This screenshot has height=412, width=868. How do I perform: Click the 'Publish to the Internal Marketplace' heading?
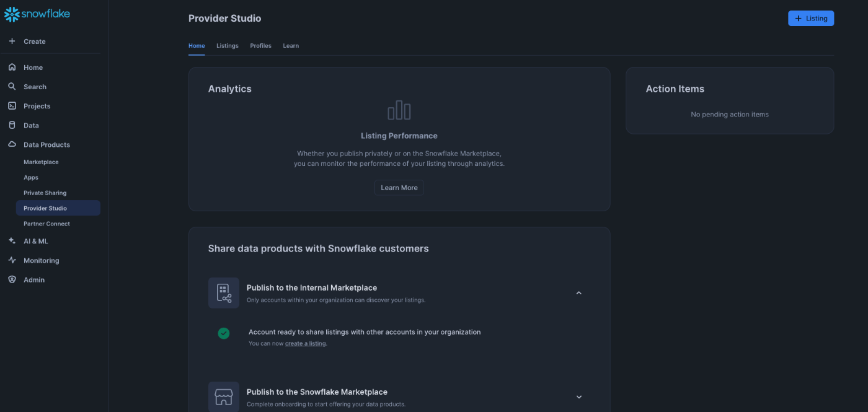coord(312,287)
